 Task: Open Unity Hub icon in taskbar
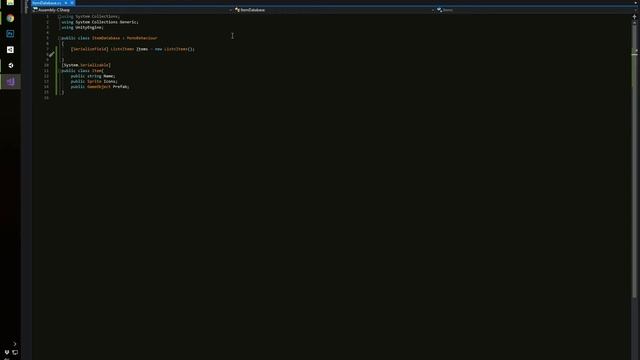10,50
